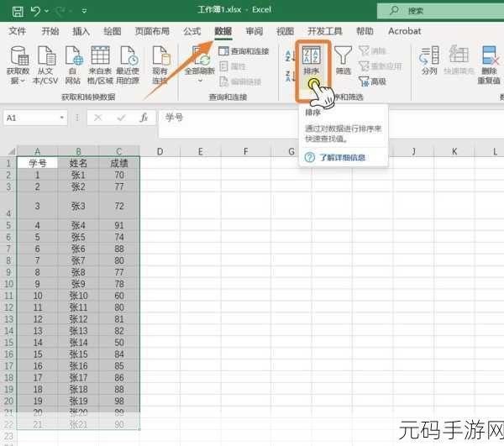This screenshot has height=446, width=504.
Task: Click cell containing 张10
Action: (x=78, y=296)
